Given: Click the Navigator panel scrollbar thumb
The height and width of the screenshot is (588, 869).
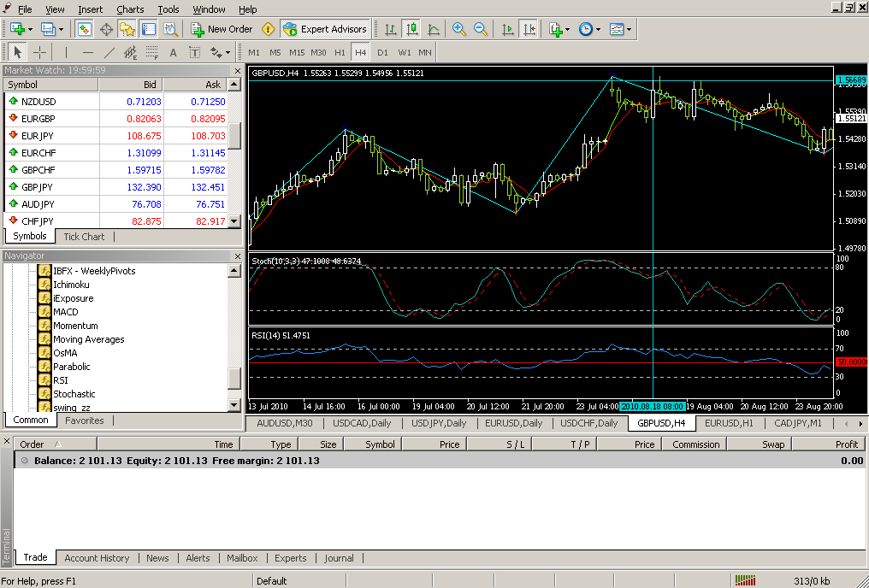Looking at the screenshot, I should 234,378.
